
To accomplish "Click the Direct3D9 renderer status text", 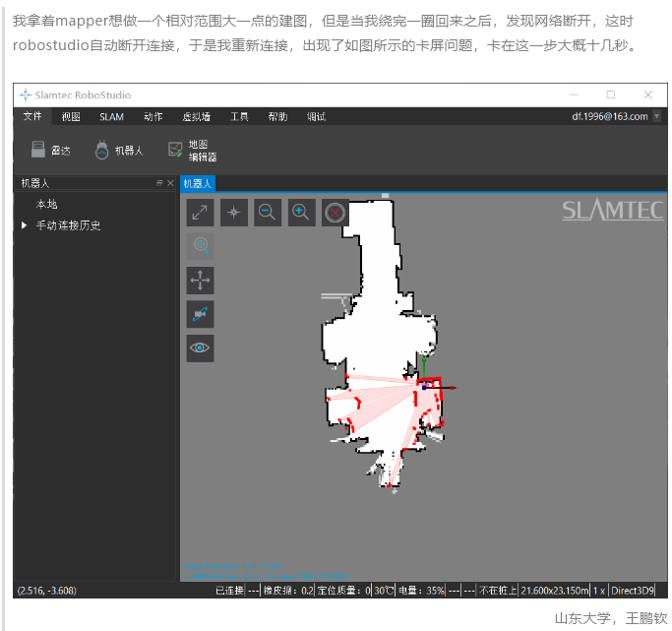I will (633, 591).
